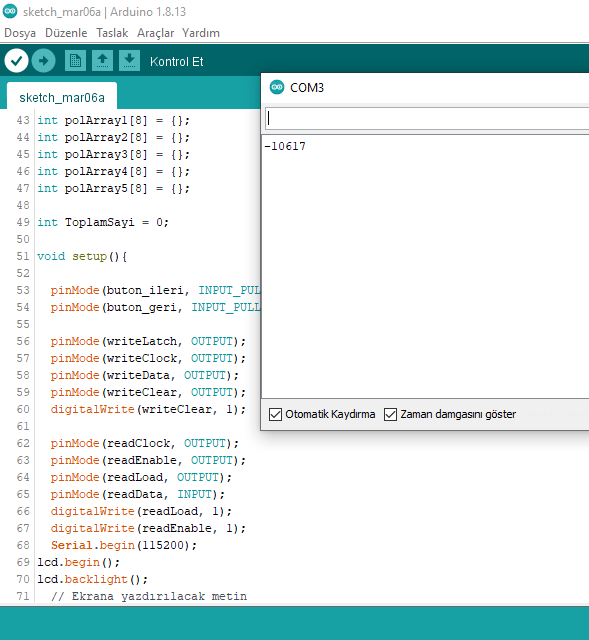Click line 54 pinMode(buton_geri line
Screen dimensions: 589x640
156,307
